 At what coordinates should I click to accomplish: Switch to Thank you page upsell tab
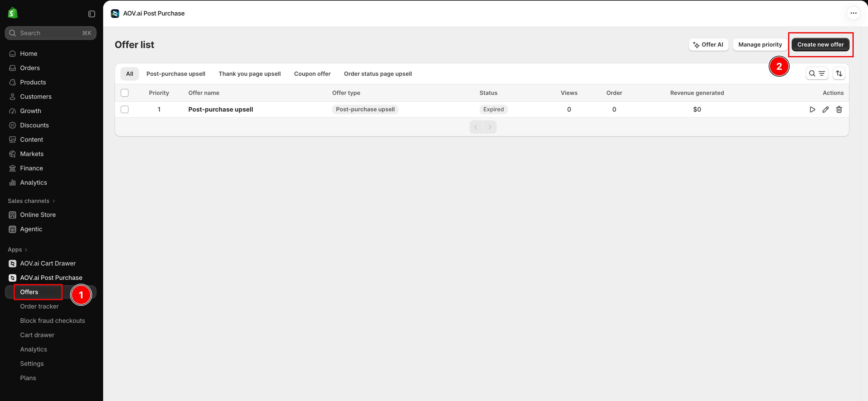249,74
